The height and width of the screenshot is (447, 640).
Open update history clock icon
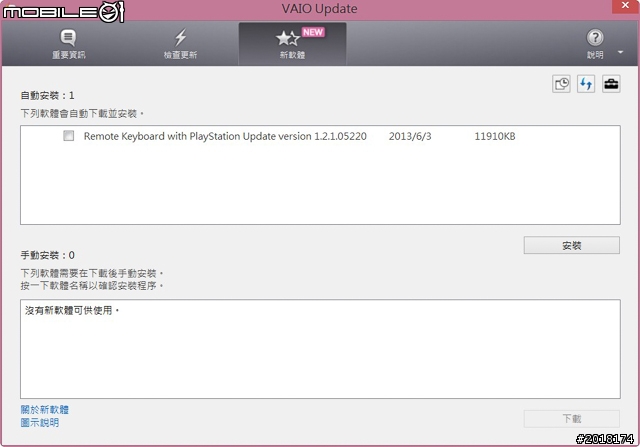tap(561, 84)
